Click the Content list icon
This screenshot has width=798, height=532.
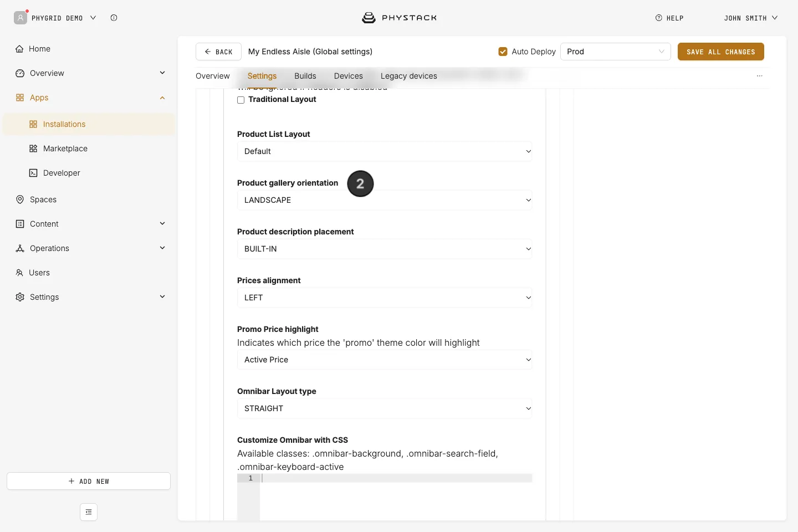[x=20, y=224]
